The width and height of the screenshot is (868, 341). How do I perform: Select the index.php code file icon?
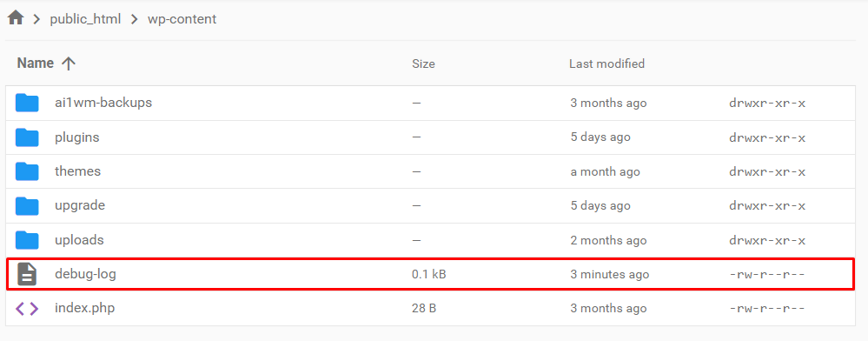(27, 308)
